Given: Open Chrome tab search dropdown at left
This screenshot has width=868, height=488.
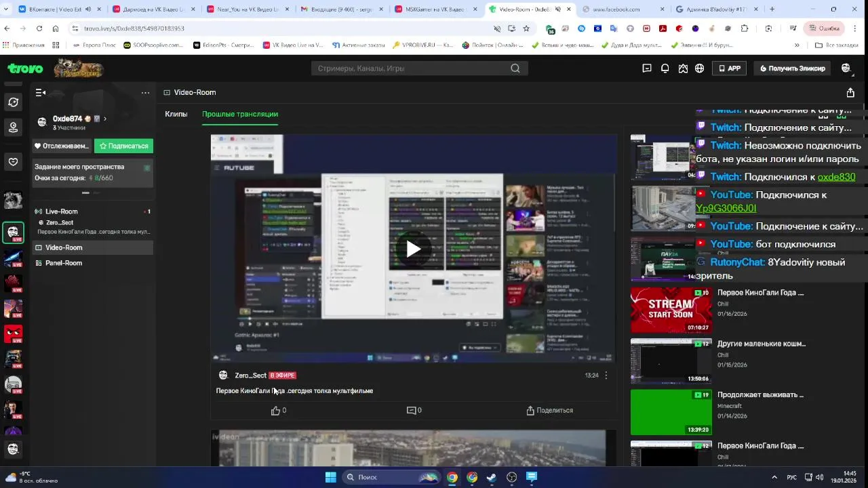Looking at the screenshot, I should (x=7, y=9).
